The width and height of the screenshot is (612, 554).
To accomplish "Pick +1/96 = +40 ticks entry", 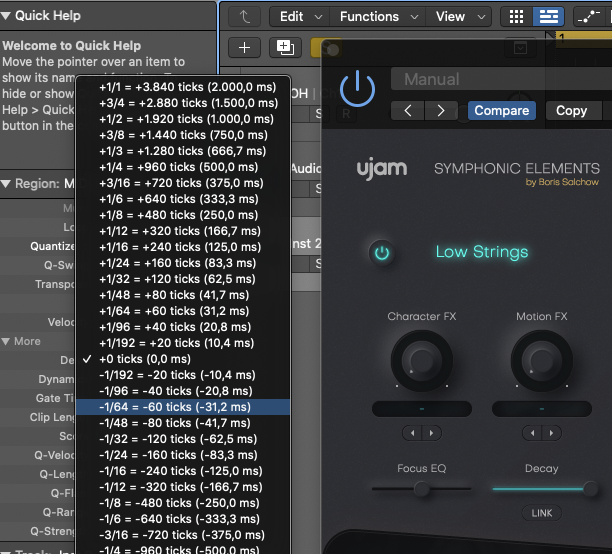I will (183, 327).
